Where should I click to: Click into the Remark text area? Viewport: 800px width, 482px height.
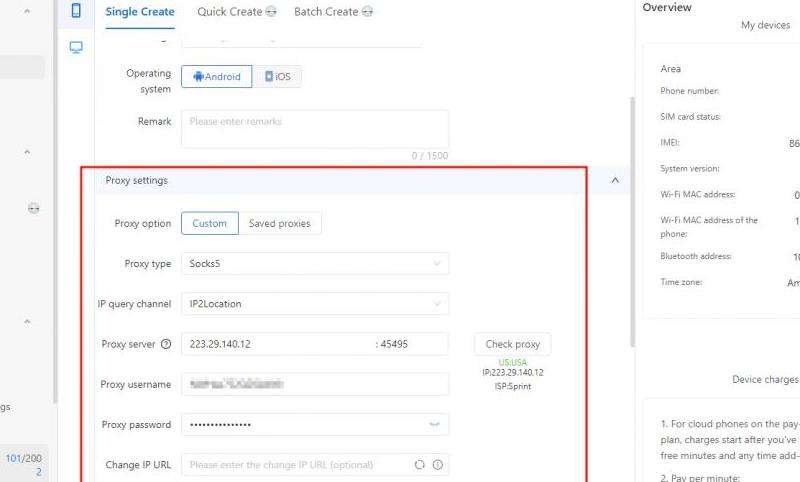315,130
